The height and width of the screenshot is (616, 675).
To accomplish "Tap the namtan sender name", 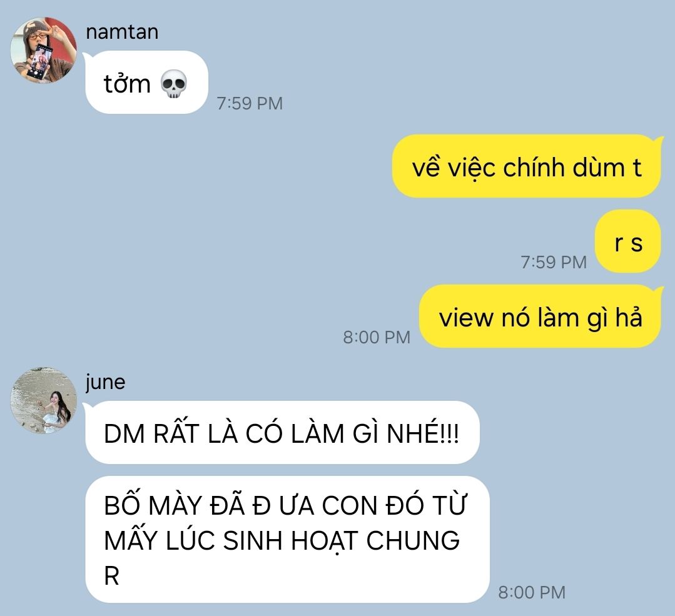I will click(122, 32).
